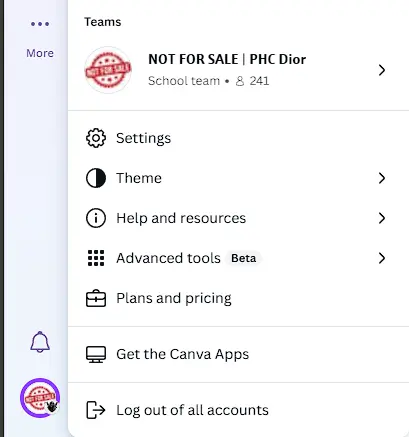
Task: Click the More label in sidebar
Action: pyautogui.click(x=40, y=53)
